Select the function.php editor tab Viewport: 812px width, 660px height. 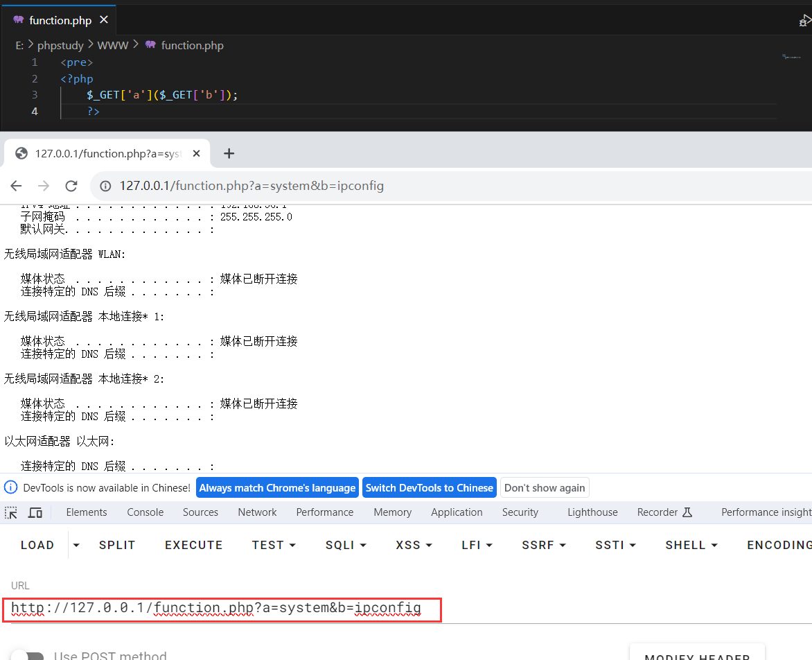coord(60,20)
